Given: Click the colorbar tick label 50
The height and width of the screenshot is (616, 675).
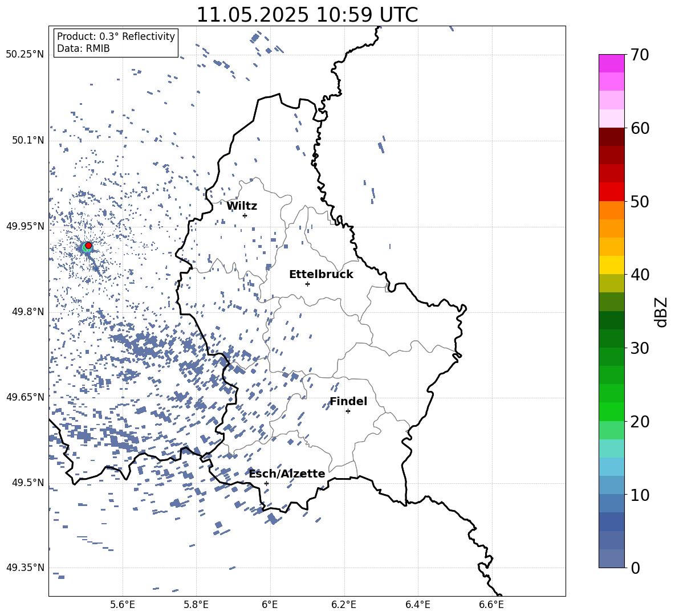Looking at the screenshot, I should pos(639,201).
